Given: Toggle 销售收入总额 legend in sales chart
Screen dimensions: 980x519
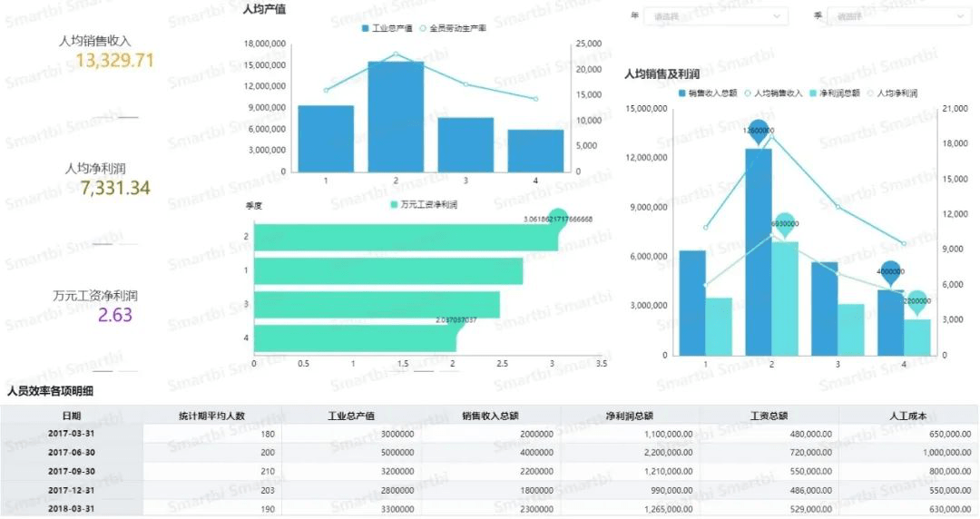Looking at the screenshot, I should [707, 93].
